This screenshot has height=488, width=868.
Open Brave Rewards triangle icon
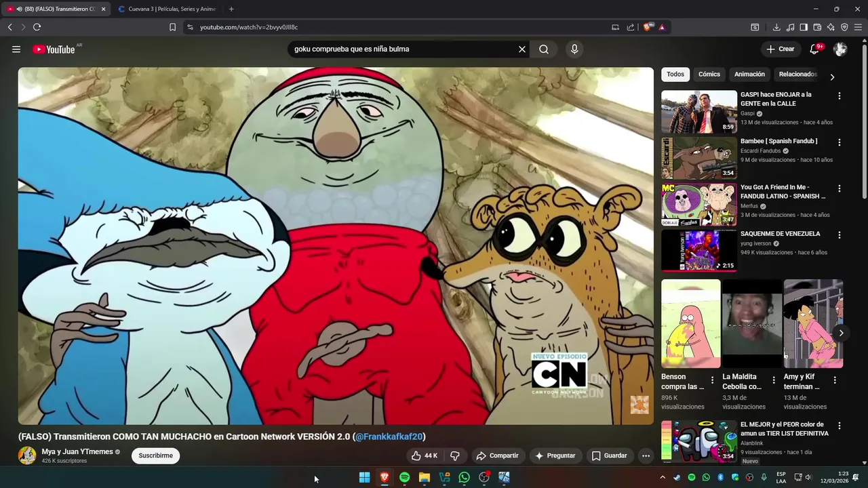(x=662, y=27)
